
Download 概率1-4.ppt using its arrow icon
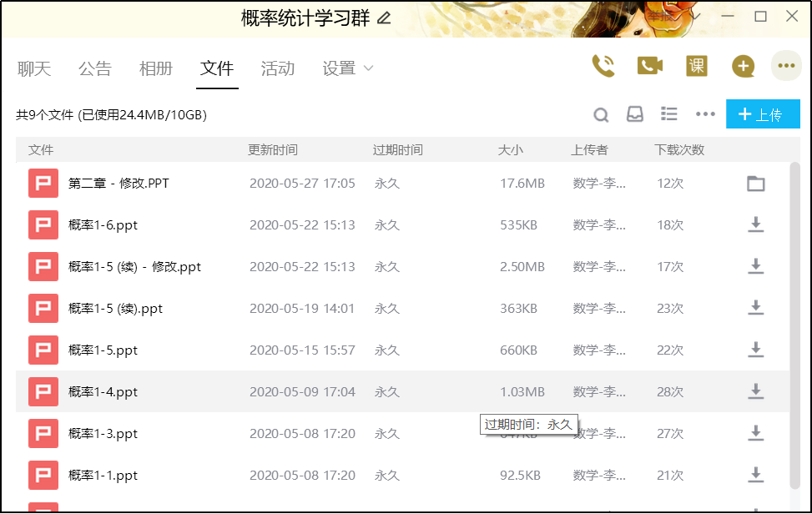pos(755,391)
